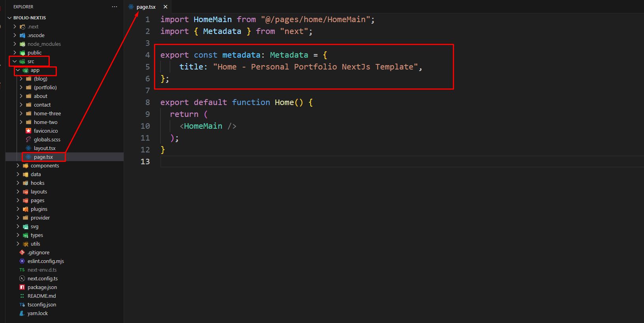Collapse the BFOLIO-NEXTJS project root
The image size is (644, 323).
click(x=9, y=18)
